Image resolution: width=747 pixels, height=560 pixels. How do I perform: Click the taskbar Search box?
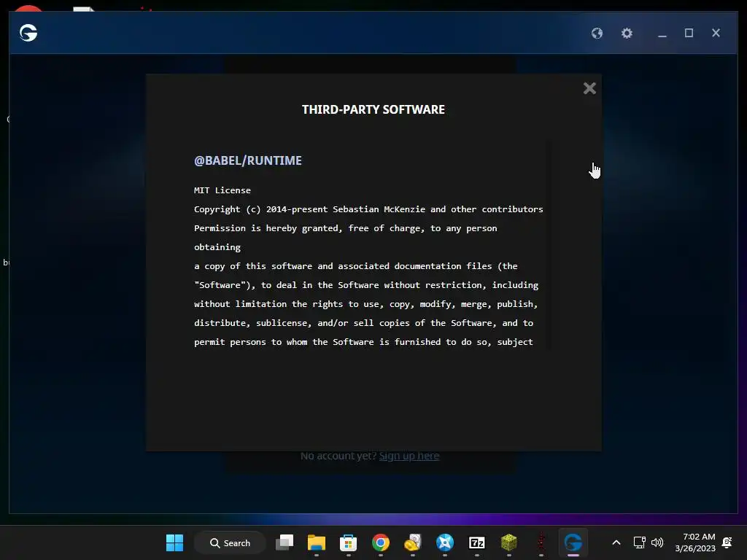pos(230,542)
